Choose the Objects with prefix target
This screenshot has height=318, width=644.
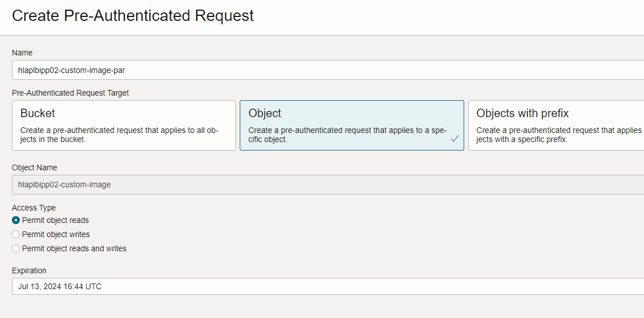click(x=556, y=125)
